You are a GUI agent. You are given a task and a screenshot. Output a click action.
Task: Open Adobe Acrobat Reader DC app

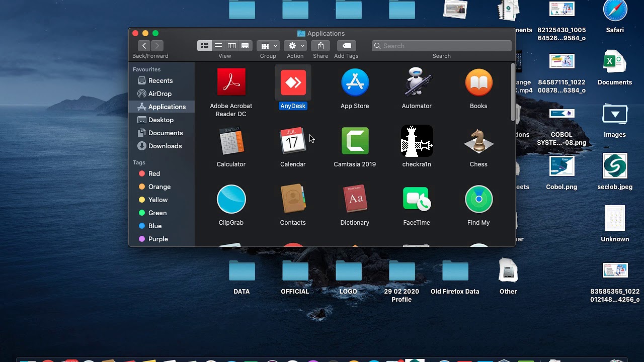[x=231, y=82]
